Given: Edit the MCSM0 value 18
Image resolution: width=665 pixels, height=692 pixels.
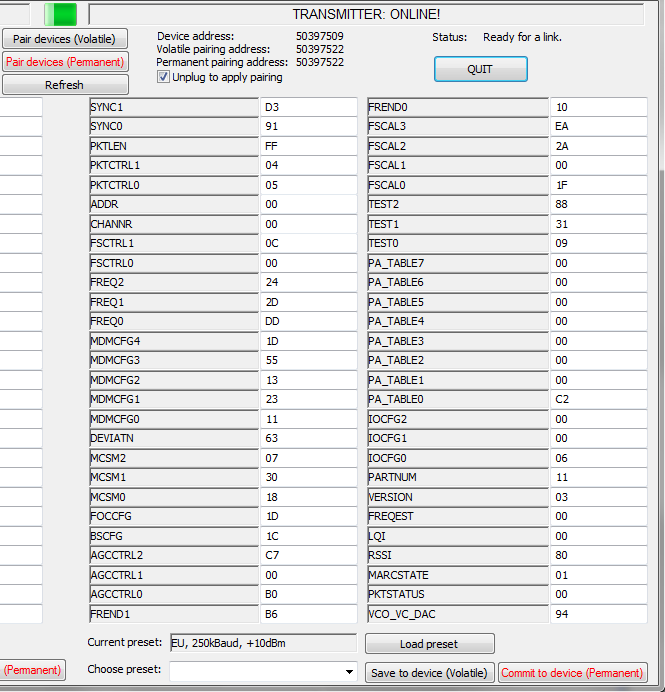Looking at the screenshot, I should (x=308, y=497).
